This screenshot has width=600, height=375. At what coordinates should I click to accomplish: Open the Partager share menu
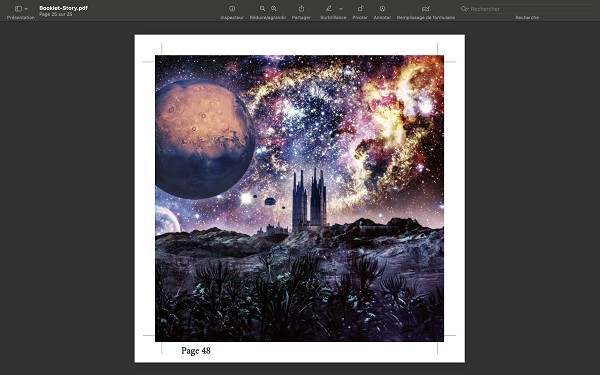click(x=301, y=8)
